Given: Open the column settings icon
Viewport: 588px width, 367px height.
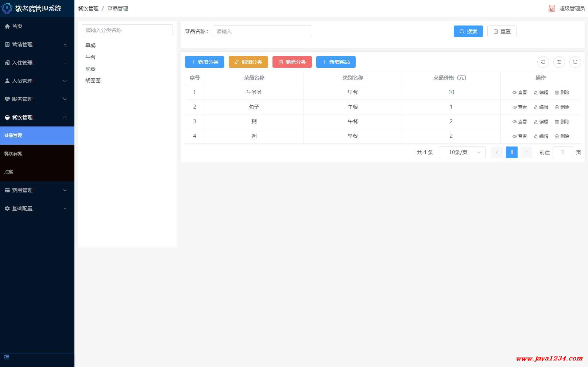Looking at the screenshot, I should [559, 62].
